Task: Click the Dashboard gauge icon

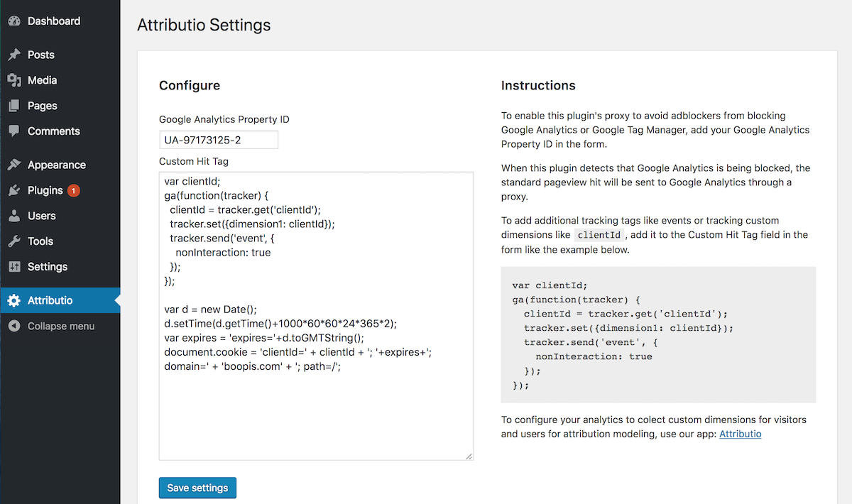Action: 14,21
